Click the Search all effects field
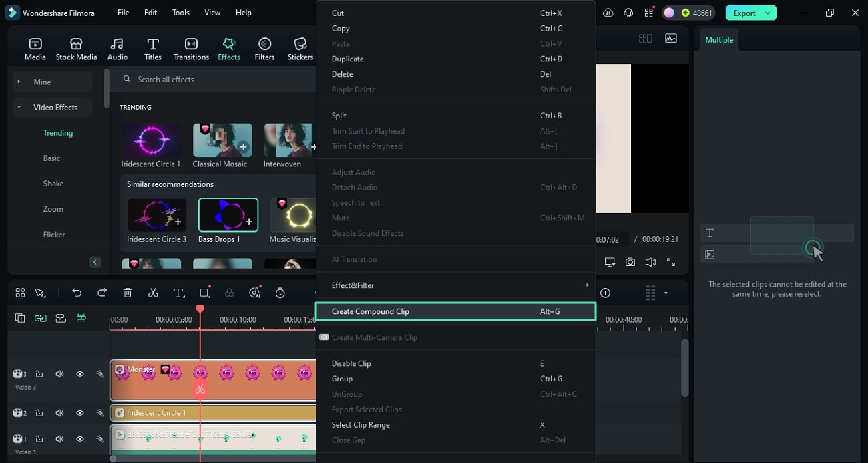Screen dimensions: 868x463 (x=217, y=79)
